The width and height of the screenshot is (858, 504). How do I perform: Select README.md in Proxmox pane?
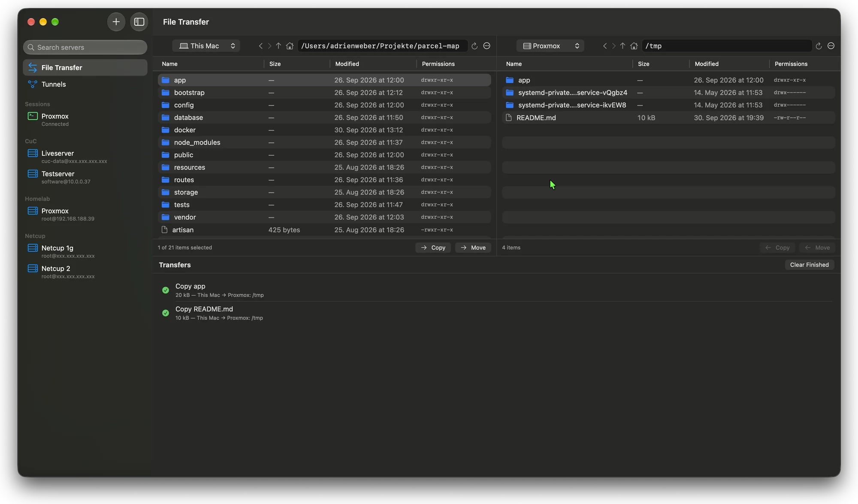[668, 118]
